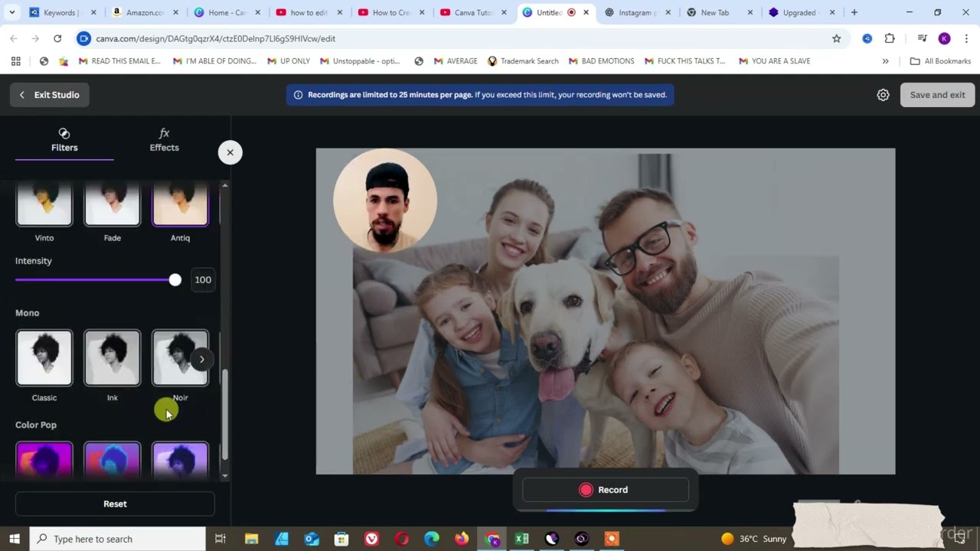Open YOU ARE A SLAVE bookmark

[x=774, y=61]
